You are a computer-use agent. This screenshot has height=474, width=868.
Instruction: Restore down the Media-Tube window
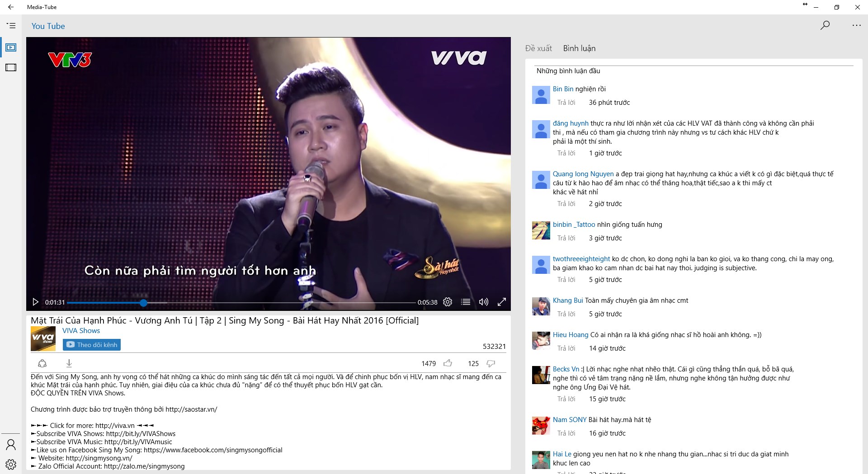(837, 7)
